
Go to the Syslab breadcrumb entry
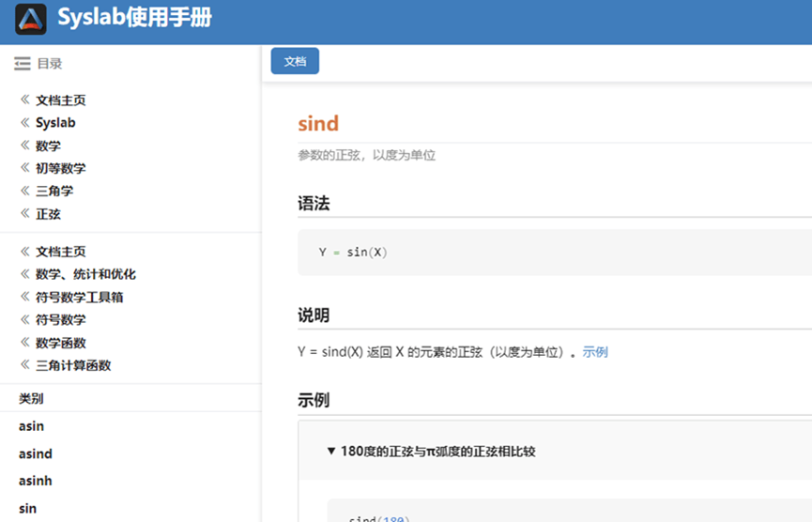coord(55,123)
